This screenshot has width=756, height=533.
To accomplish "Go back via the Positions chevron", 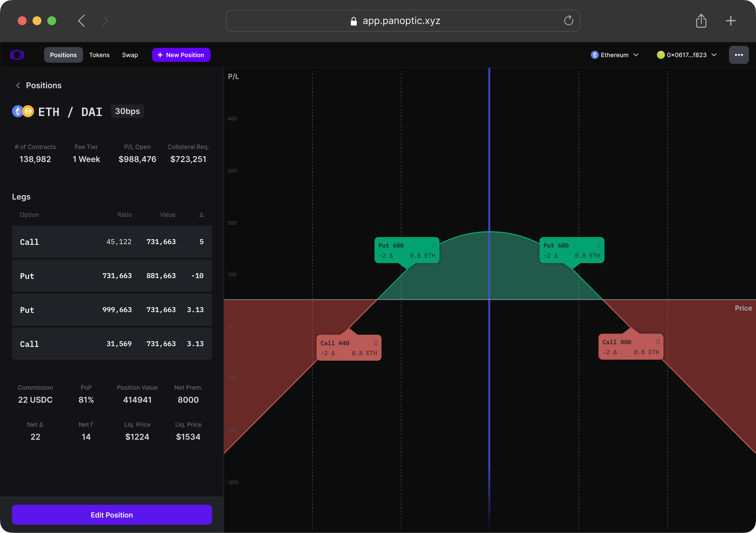I will point(18,86).
